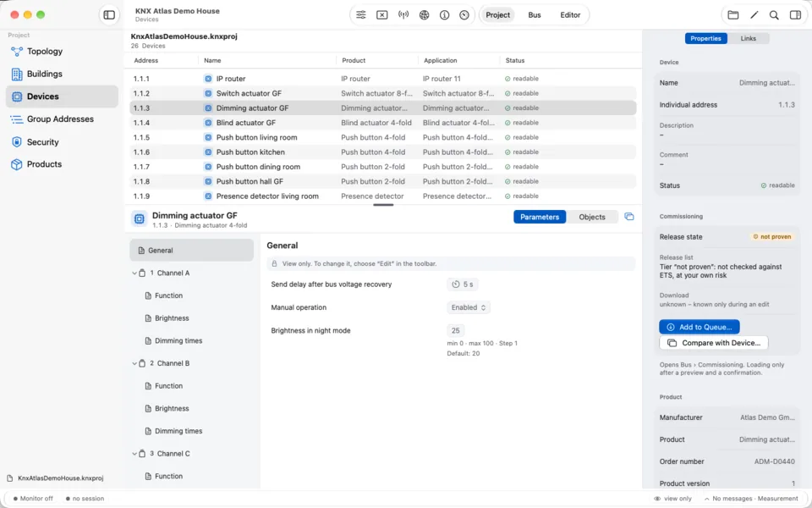Click the info circle toolbar icon

(x=444, y=15)
